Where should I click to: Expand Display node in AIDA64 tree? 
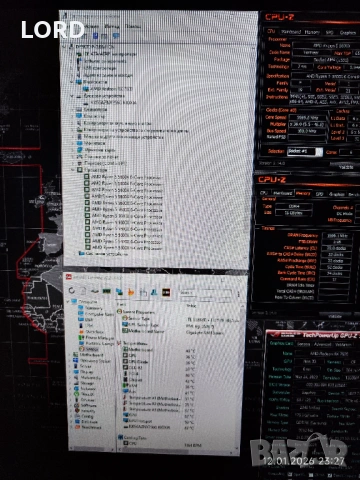click(x=69, y=372)
